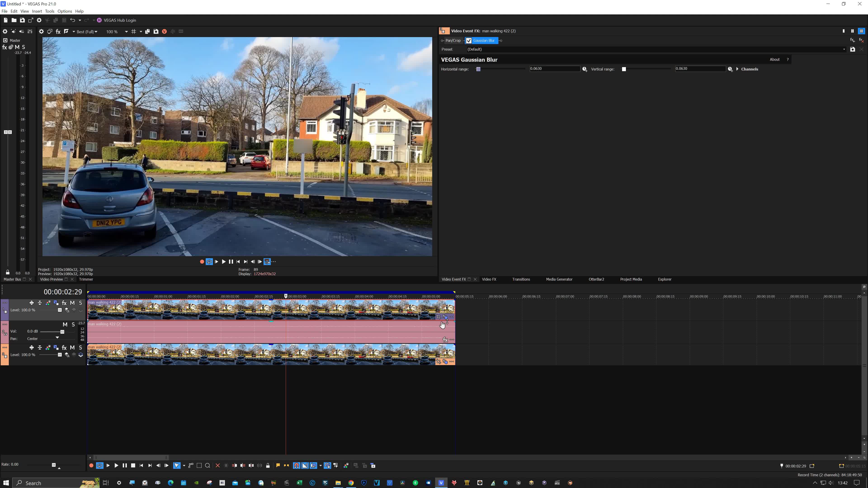Open the Best (Full) preview quality dropdown
This screenshot has width=868, height=488.
(87, 32)
